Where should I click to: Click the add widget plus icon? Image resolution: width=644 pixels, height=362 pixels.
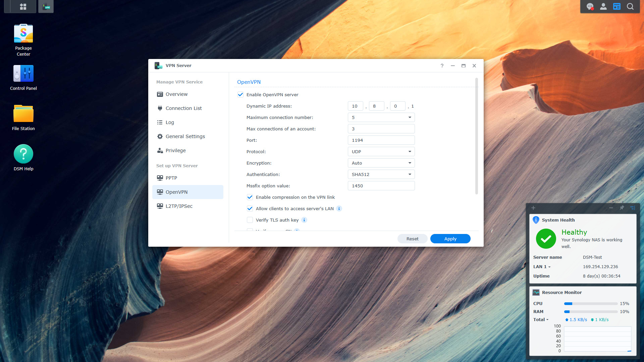533,208
